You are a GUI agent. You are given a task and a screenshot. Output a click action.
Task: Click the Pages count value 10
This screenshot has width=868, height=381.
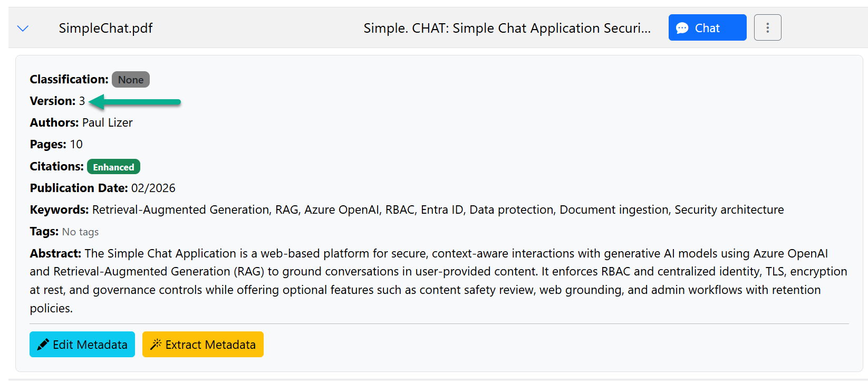[x=76, y=145]
